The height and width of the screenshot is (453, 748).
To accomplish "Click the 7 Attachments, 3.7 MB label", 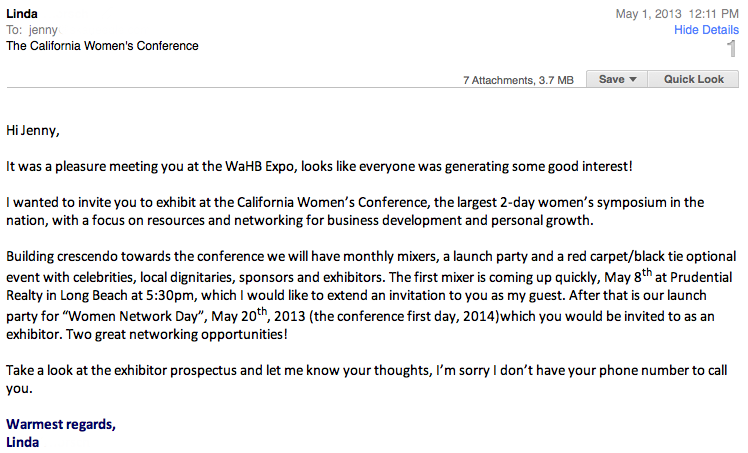I will click(518, 79).
